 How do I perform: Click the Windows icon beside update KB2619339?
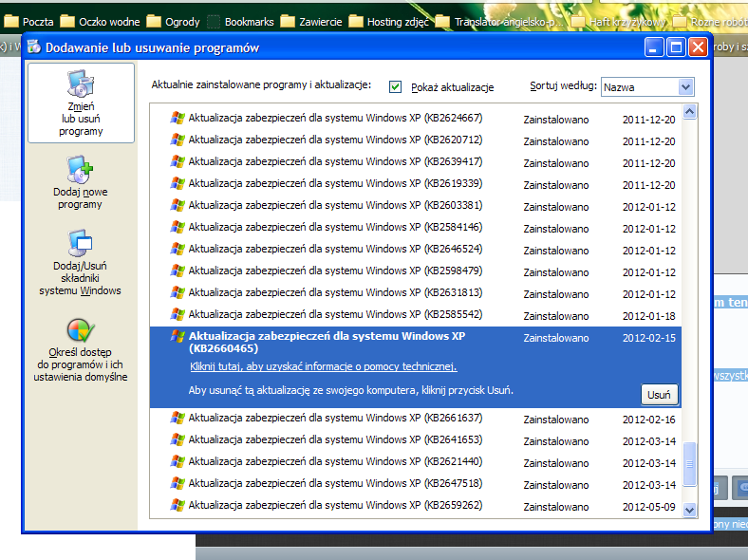click(x=178, y=183)
